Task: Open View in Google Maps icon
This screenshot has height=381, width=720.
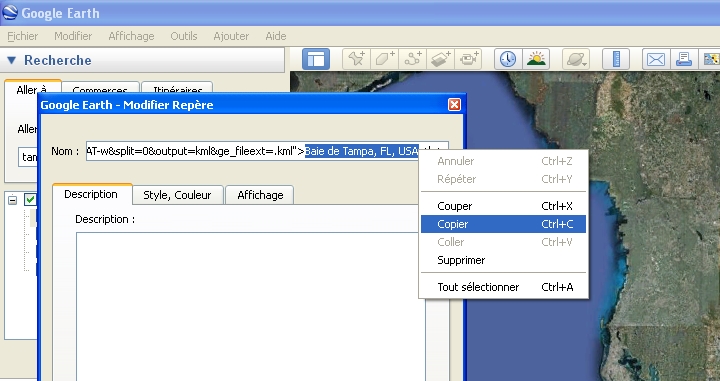Action: pyautogui.click(x=709, y=59)
